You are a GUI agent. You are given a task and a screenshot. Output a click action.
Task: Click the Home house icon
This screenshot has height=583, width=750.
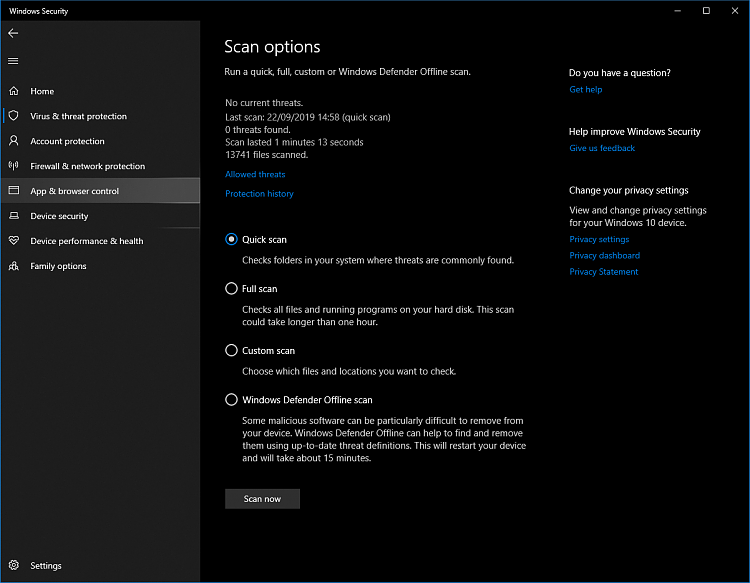tap(14, 91)
